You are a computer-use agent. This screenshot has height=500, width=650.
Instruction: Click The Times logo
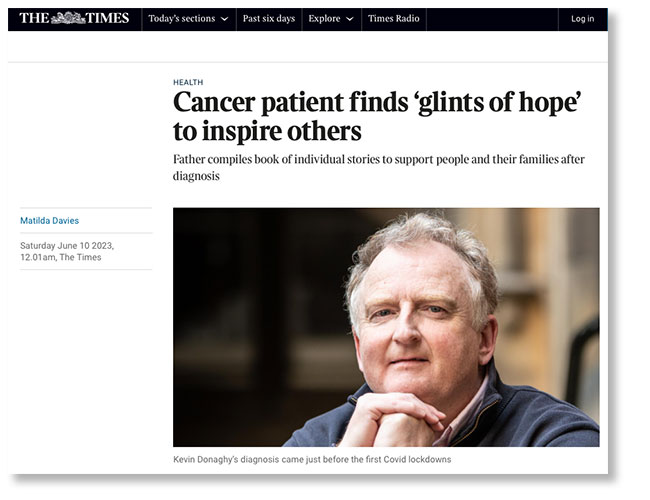74,18
